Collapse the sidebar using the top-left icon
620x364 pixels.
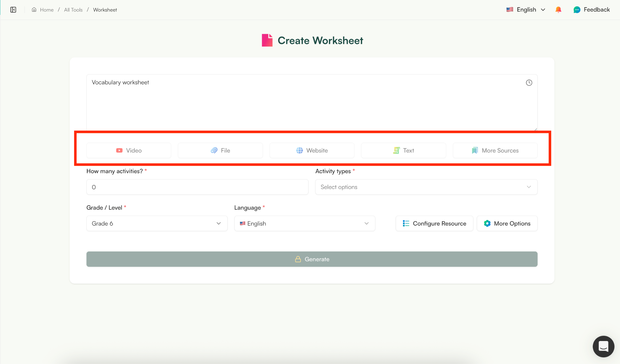pyautogui.click(x=13, y=9)
